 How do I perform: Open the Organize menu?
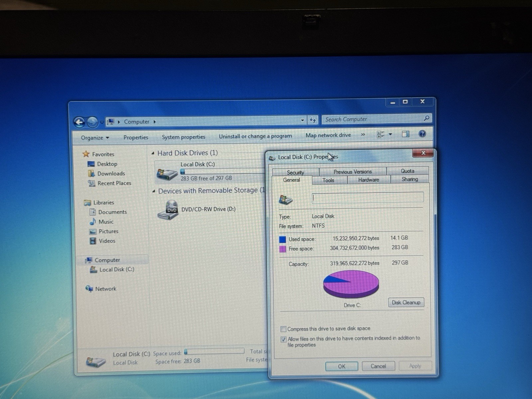click(x=95, y=138)
